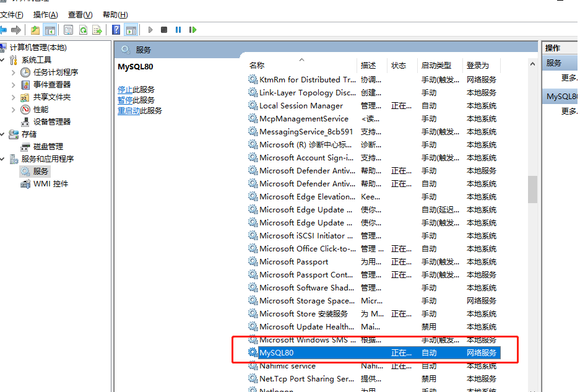This screenshot has height=392, width=580.
Task: Expand the 性能 node arrow
Action: click(x=14, y=110)
